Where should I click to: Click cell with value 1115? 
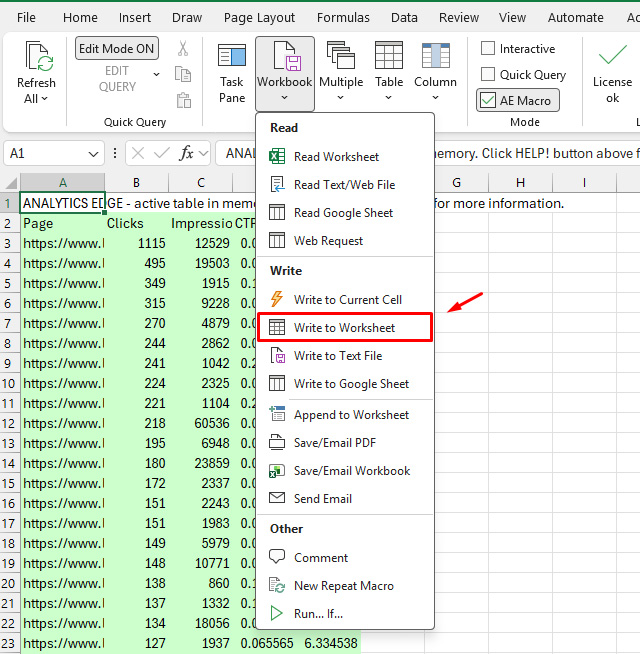[x=136, y=243]
